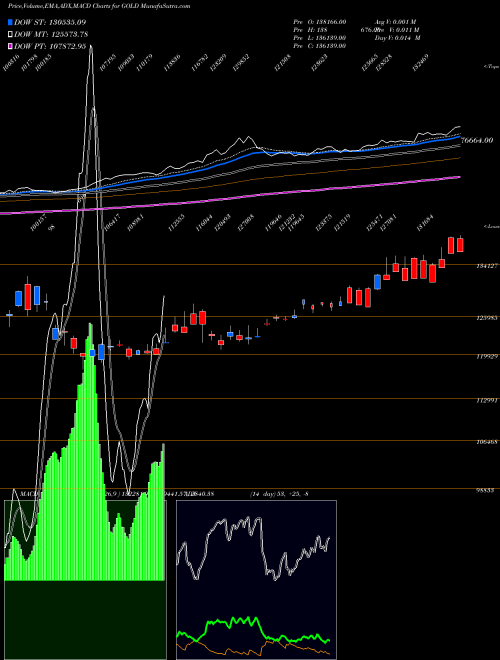Click the magenta DOW PT legend swatch
The width and height of the screenshot is (500, 660).
pyautogui.click(x=10, y=46)
